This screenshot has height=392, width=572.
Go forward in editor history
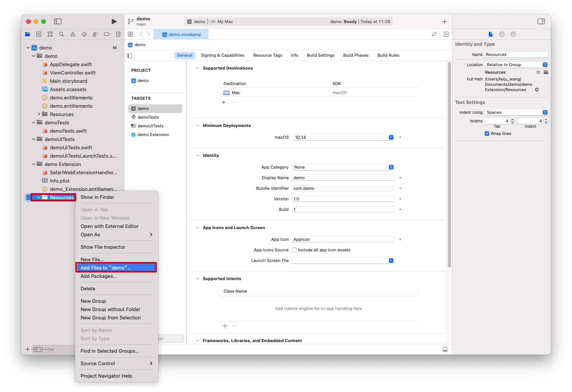pyautogui.click(x=148, y=34)
